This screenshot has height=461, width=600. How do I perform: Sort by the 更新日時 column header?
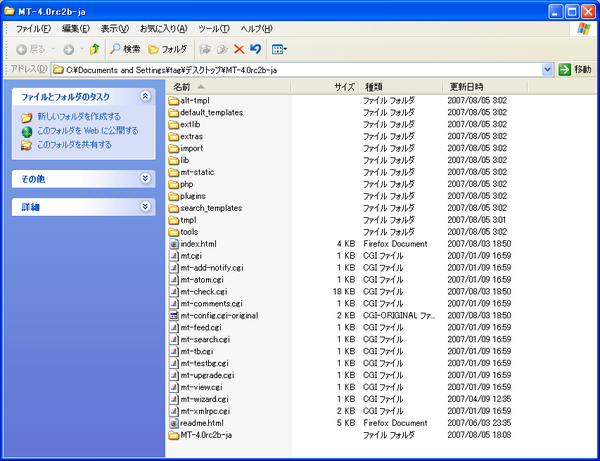click(485, 87)
